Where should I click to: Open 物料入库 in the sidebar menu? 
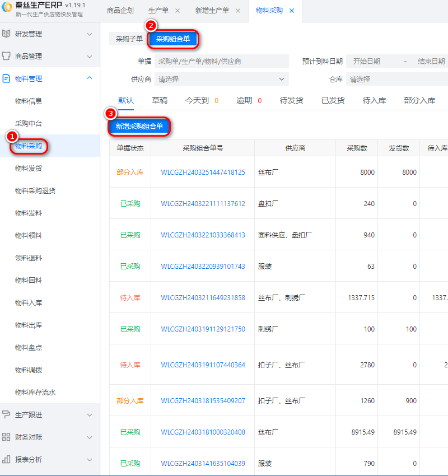click(x=29, y=303)
